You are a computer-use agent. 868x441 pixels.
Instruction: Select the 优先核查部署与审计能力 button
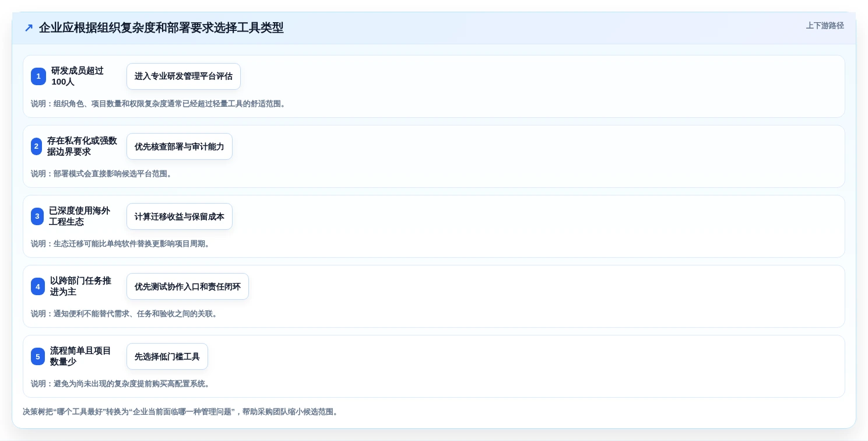(180, 146)
